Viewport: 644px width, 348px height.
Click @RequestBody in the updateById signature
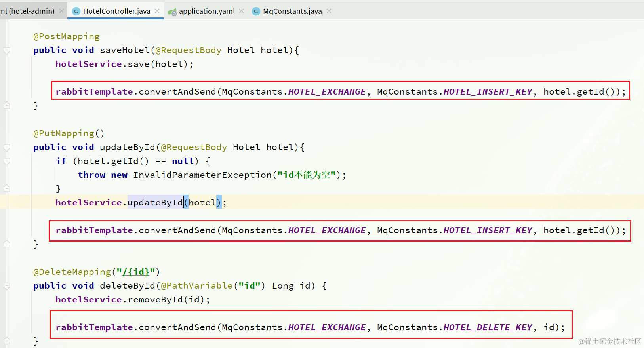click(x=194, y=147)
